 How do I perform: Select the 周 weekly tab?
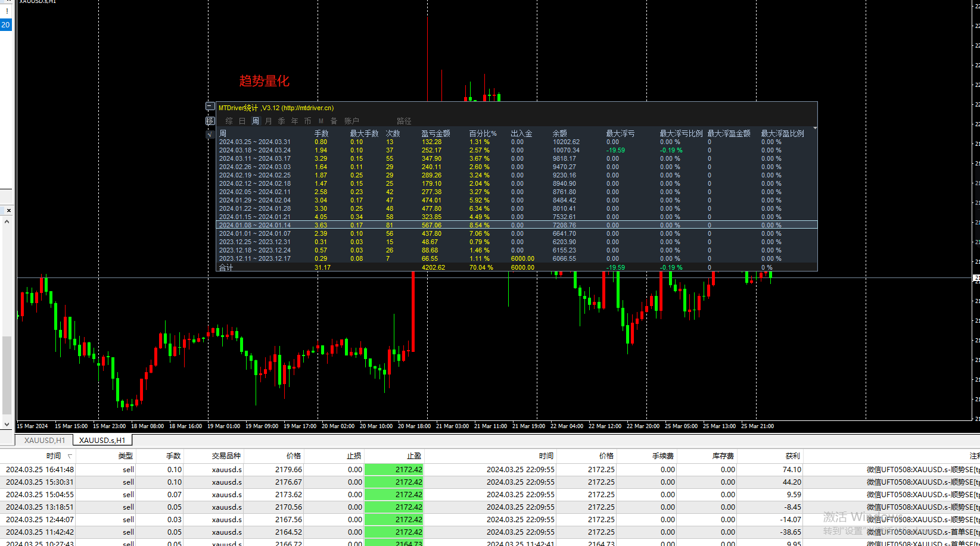[256, 121]
